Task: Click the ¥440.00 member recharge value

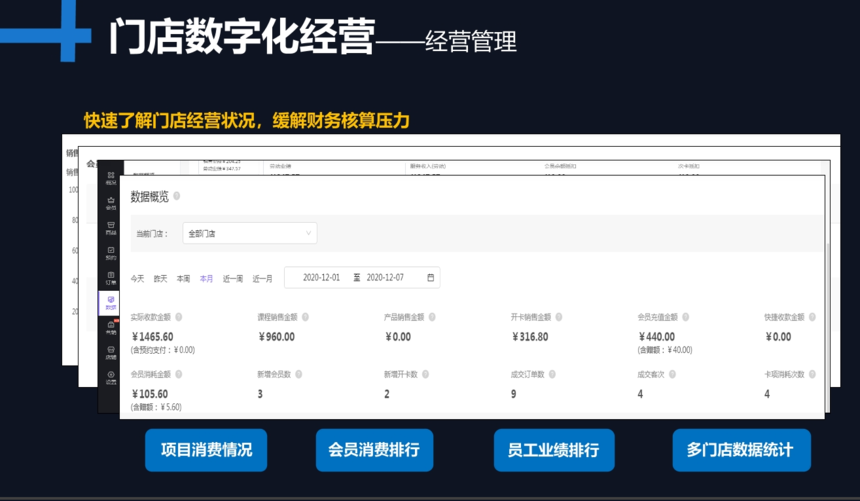Action: tap(657, 337)
